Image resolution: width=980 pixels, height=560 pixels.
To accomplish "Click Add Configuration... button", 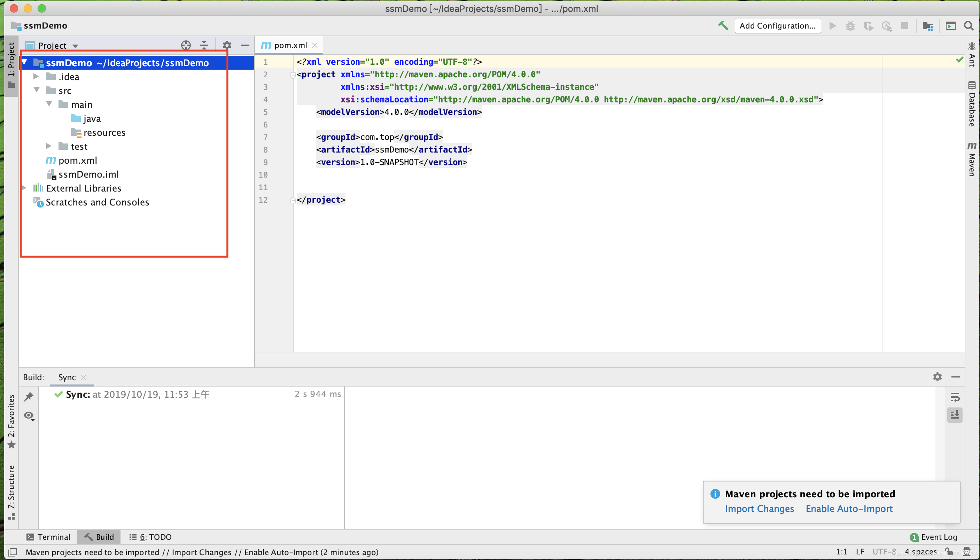I will [x=777, y=26].
